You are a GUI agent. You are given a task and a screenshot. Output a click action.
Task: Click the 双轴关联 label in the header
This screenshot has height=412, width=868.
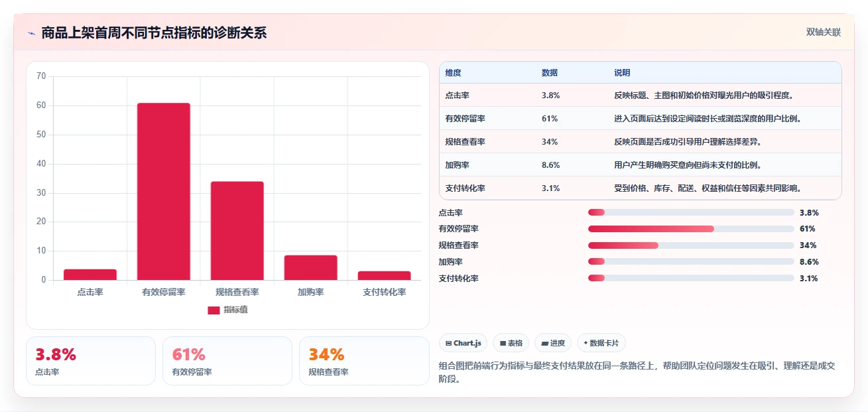824,33
